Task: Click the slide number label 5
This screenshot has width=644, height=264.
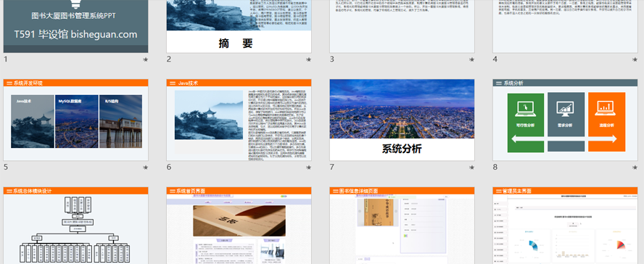Action: point(6,167)
